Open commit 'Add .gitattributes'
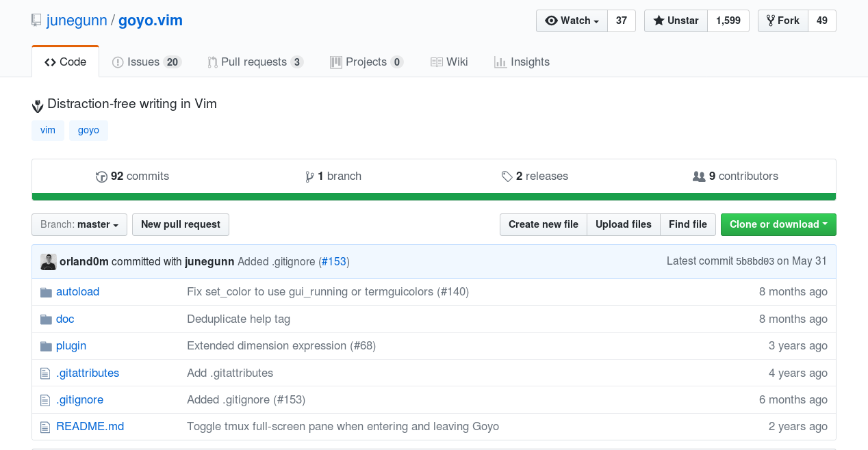The height and width of the screenshot is (450, 868). click(x=230, y=373)
